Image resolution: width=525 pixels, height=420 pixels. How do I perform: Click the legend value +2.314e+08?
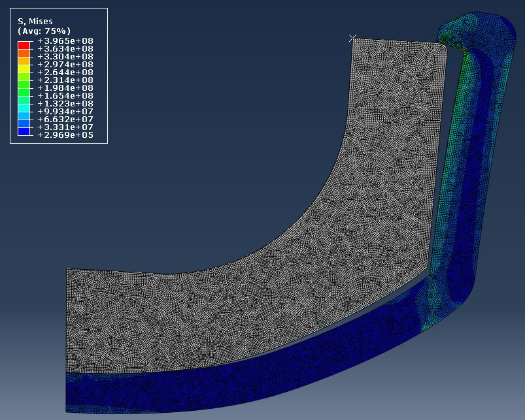pos(65,80)
